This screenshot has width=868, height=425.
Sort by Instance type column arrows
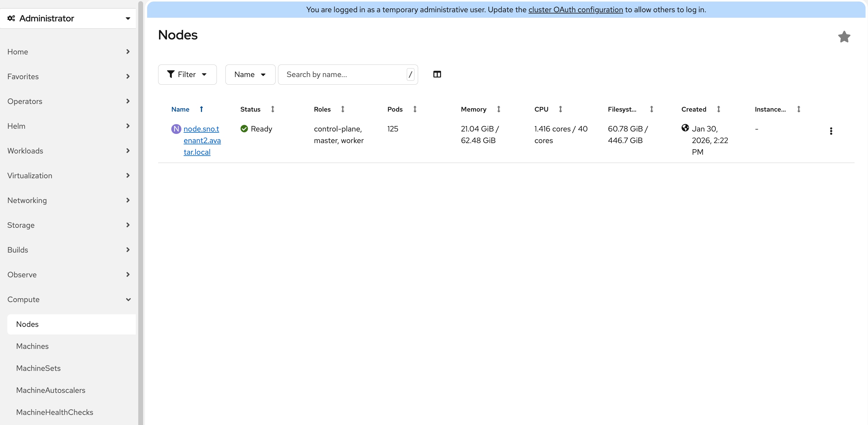(799, 109)
